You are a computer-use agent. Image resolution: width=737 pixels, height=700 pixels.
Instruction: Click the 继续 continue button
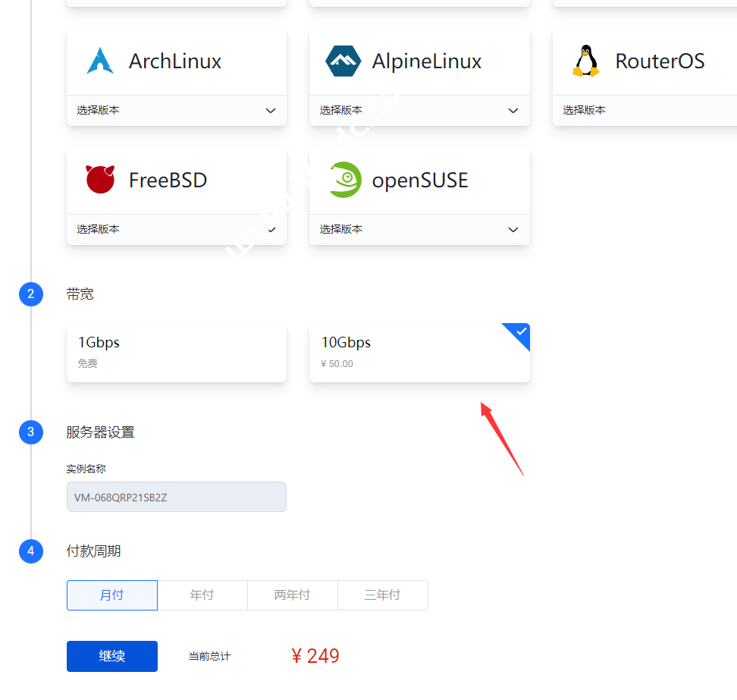[112, 656]
